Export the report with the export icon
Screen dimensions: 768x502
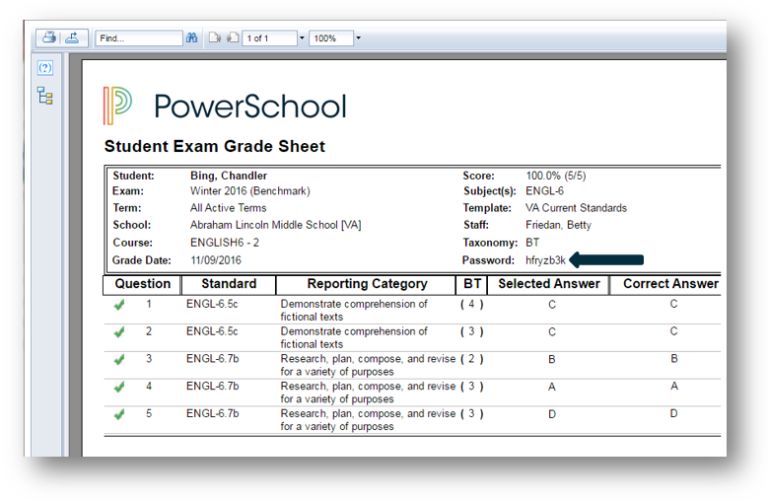point(72,37)
